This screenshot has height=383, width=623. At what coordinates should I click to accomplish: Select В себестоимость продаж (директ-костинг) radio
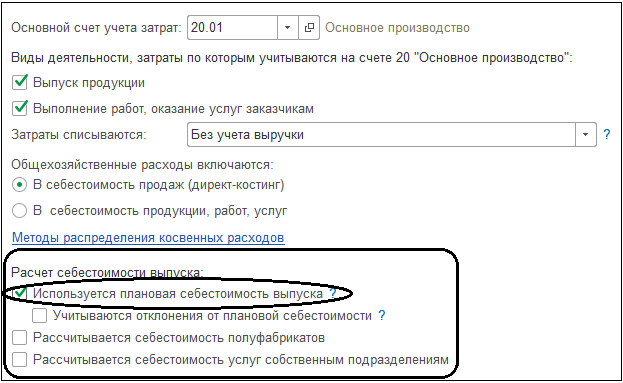coord(19,185)
